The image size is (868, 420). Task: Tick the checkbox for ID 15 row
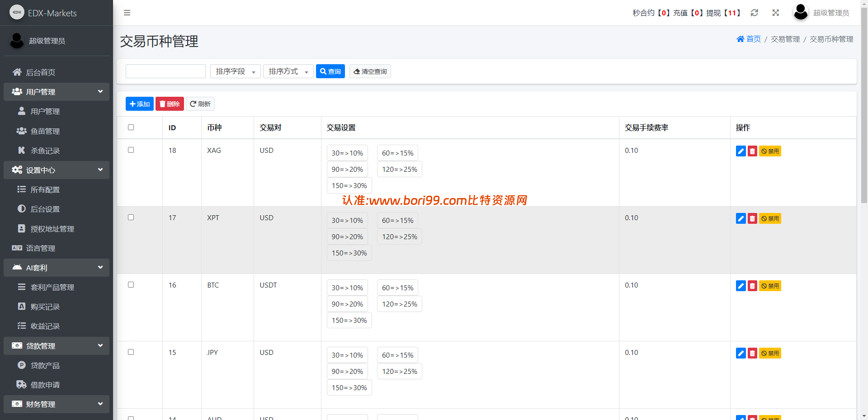point(131,352)
